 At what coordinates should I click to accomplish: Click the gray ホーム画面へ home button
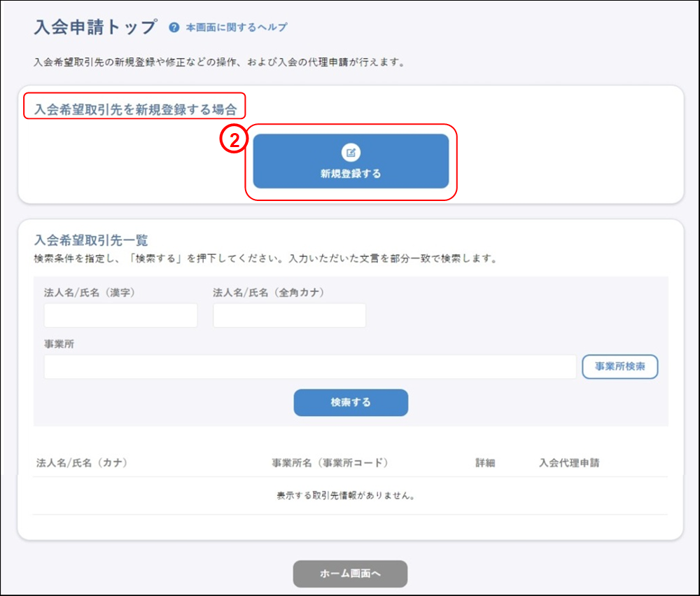tap(350, 574)
